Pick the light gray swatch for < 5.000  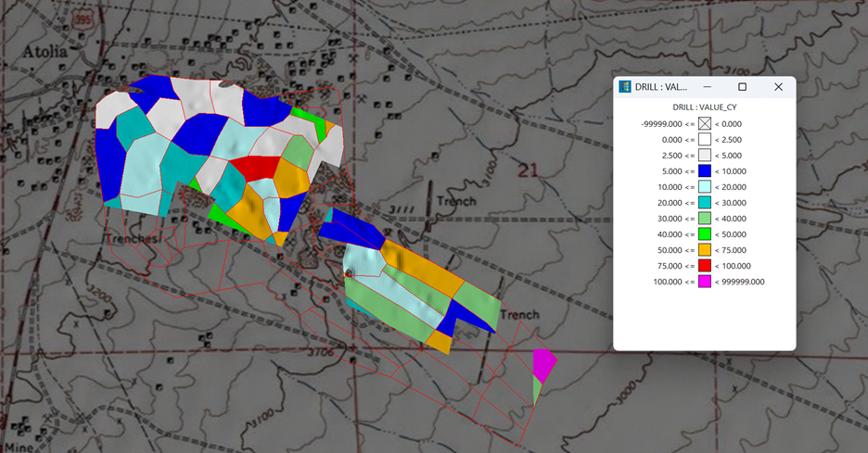704,155
